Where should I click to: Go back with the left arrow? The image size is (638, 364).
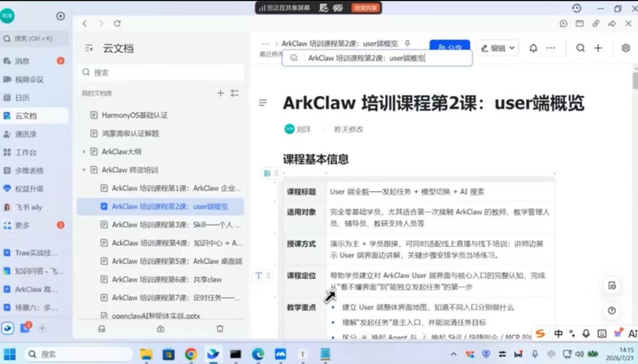(x=84, y=24)
